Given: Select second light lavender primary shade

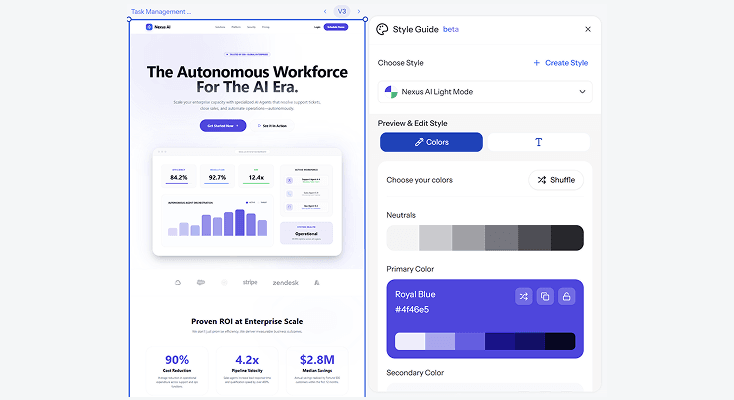Looking at the screenshot, I should [x=440, y=341].
